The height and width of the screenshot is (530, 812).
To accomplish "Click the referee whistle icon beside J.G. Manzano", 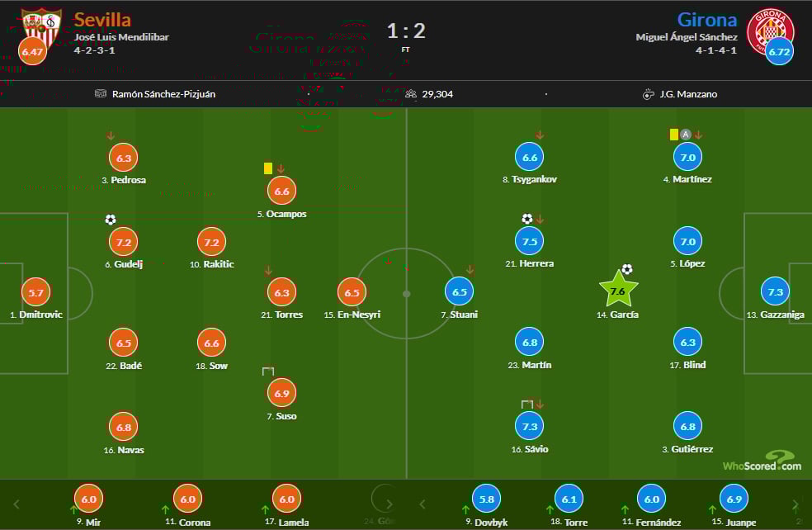I will coord(649,94).
